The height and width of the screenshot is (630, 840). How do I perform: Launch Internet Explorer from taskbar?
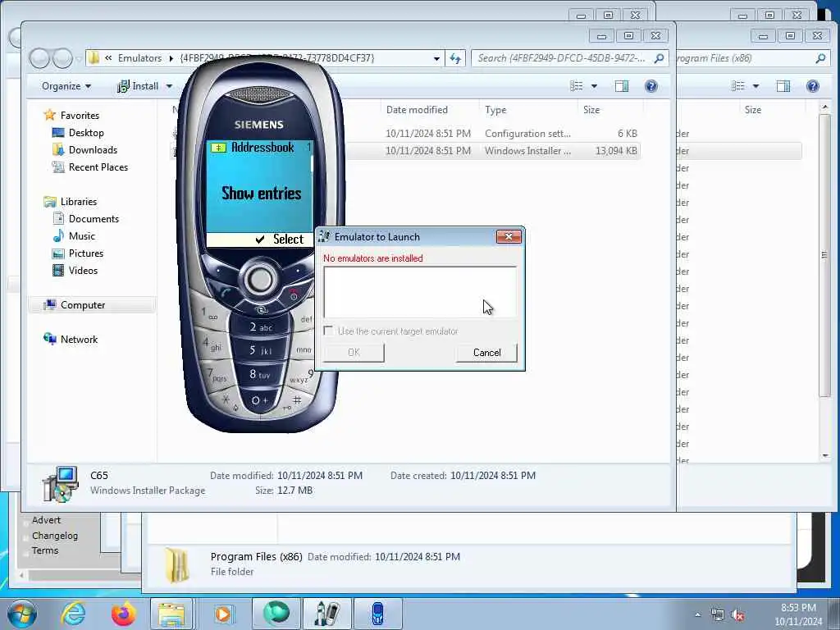[73, 614]
